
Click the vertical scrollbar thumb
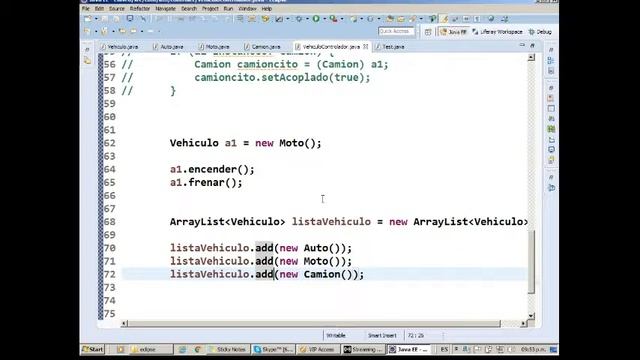[531, 262]
